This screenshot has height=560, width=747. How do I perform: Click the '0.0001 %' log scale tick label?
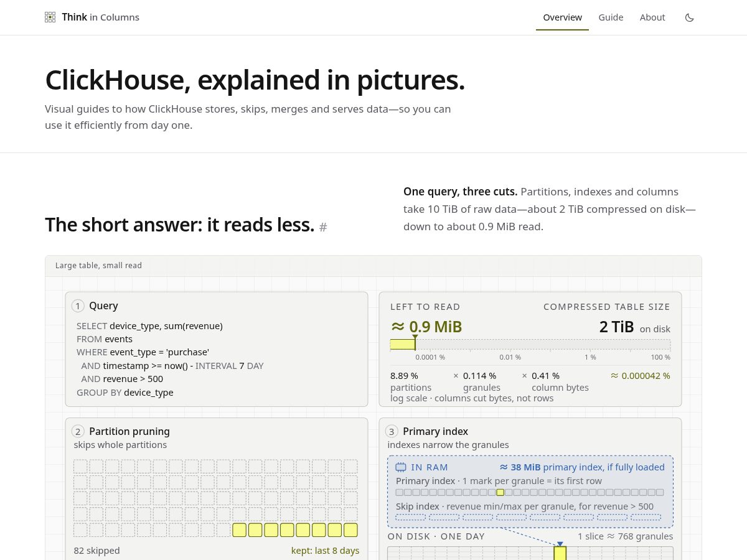430,357
